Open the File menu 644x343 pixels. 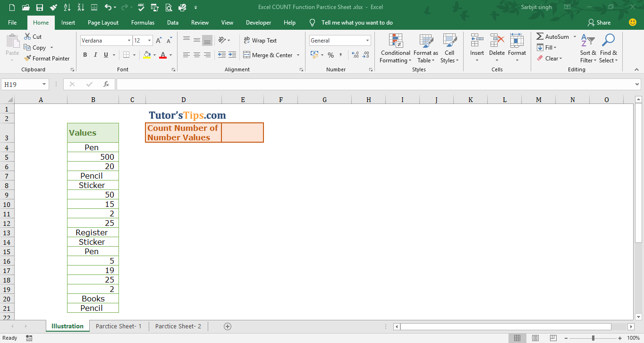[x=12, y=23]
